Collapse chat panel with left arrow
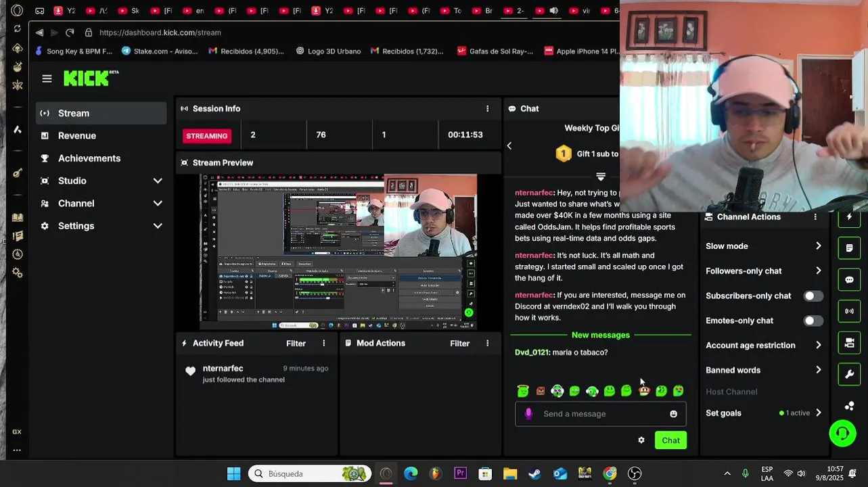868x487 pixels. (509, 145)
